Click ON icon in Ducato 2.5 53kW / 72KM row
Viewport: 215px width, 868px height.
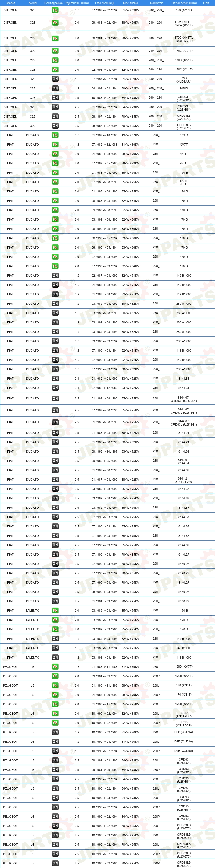[x=55, y=451]
